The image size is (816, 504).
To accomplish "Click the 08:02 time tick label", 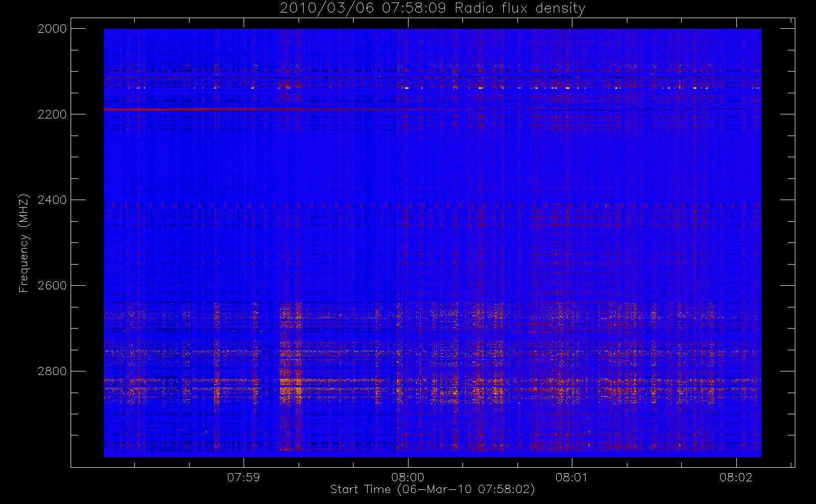I will [736, 477].
